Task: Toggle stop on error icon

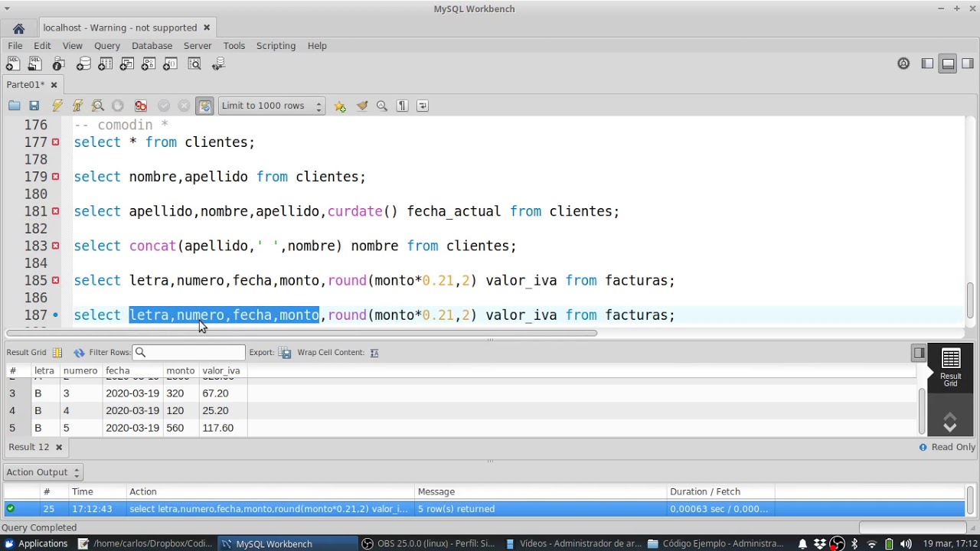Action: [141, 106]
